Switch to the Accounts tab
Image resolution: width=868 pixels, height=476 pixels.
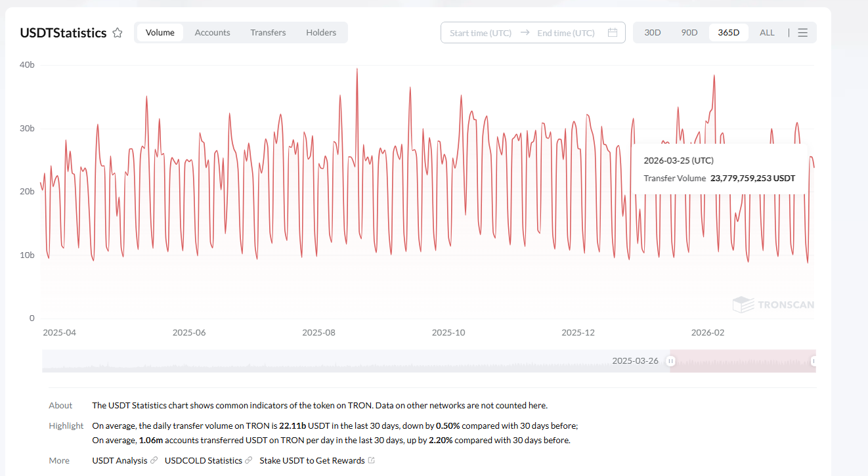212,33
